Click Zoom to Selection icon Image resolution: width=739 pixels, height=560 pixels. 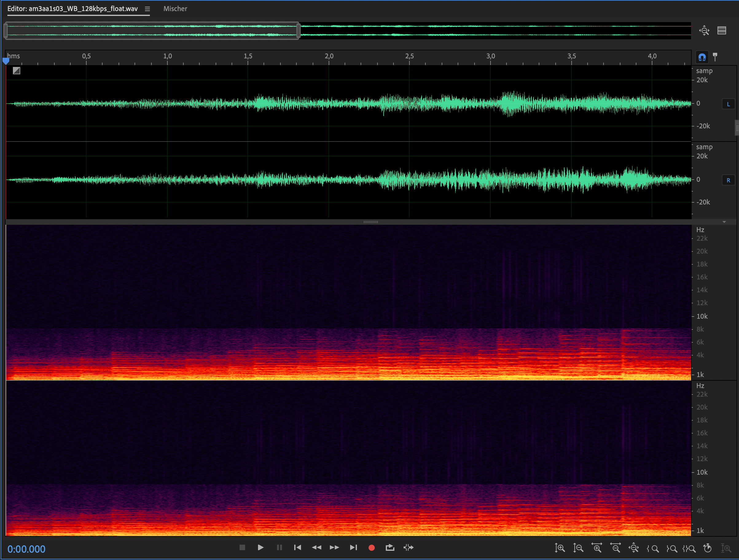[689, 548]
